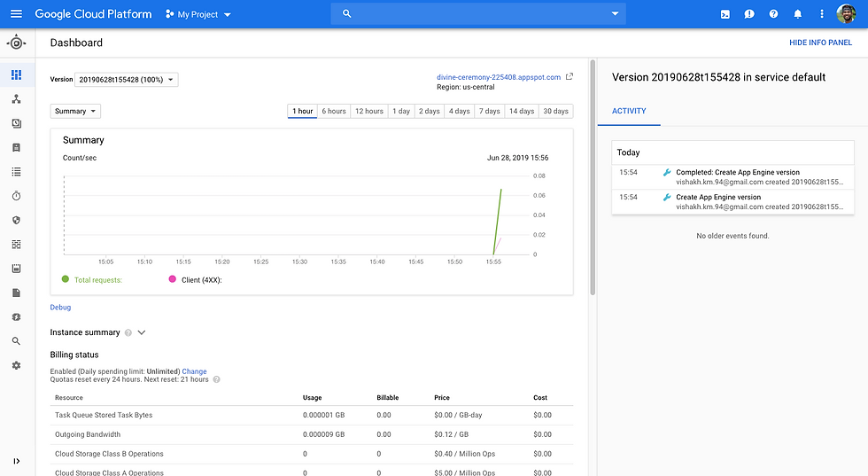Open the Firewall rules brick icon
This screenshot has width=868, height=476.
(16, 245)
